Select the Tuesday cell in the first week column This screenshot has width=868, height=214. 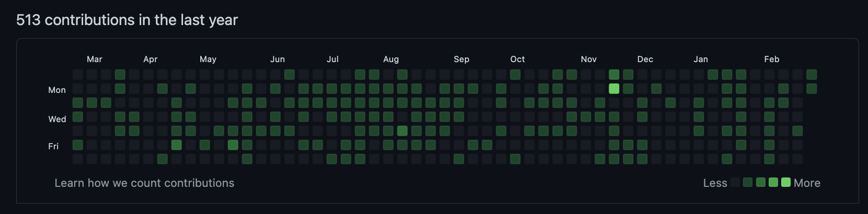(77, 102)
